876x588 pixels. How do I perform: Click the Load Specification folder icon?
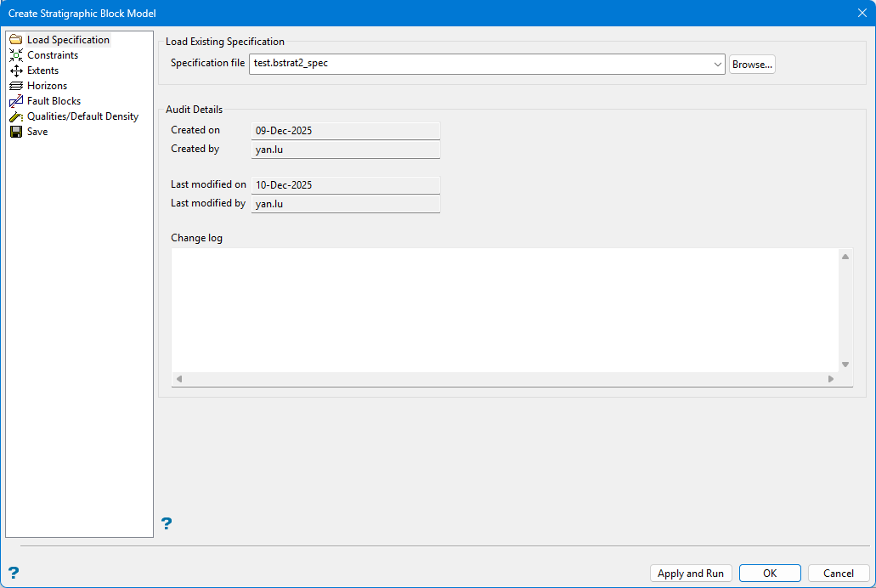click(15, 40)
